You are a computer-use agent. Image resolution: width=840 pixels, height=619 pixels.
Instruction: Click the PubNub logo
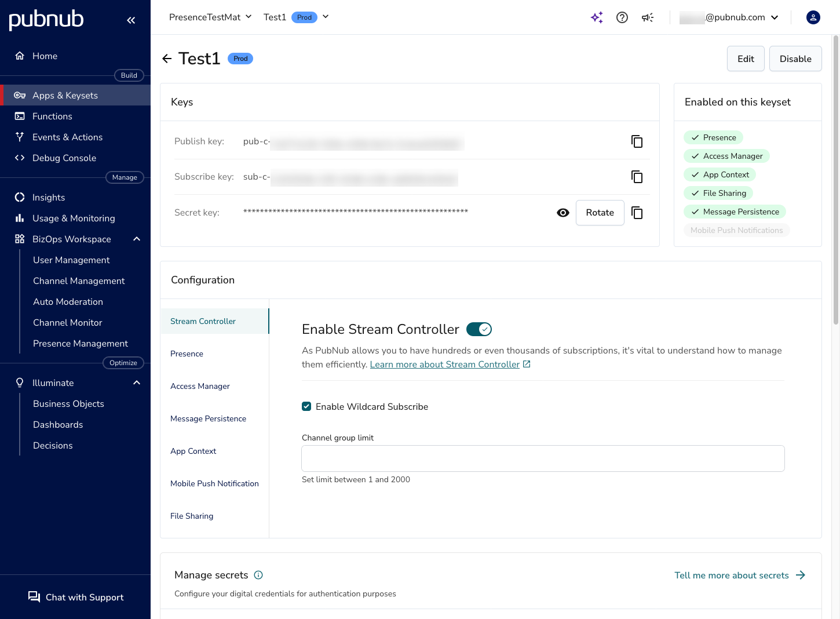tap(46, 19)
